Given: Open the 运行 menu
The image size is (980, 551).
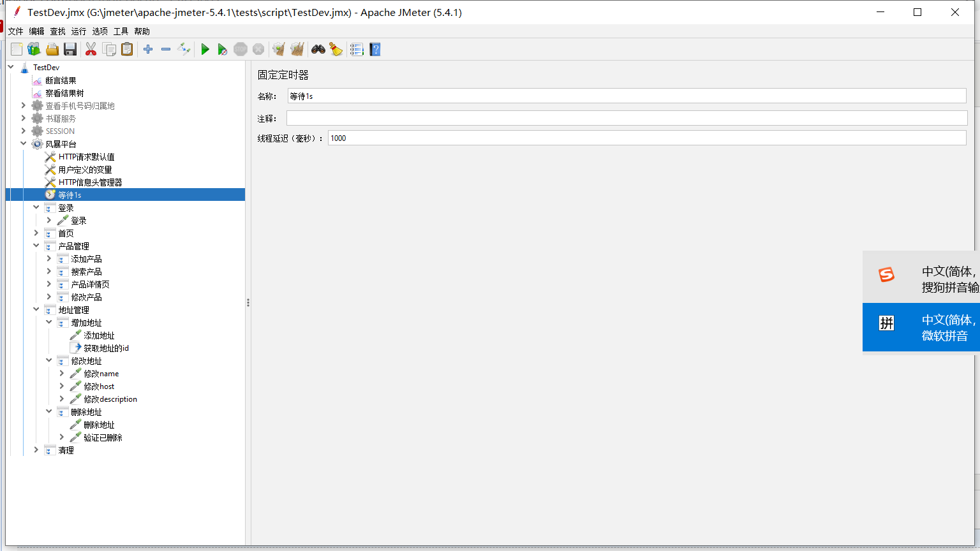Looking at the screenshot, I should coord(78,31).
